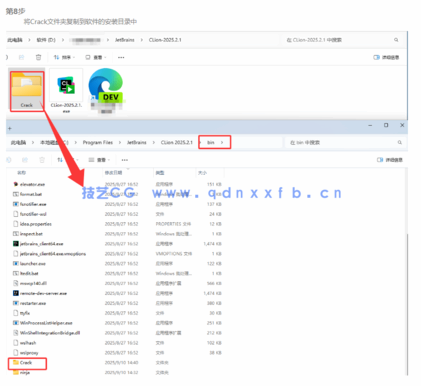Go to CLion 2025.2.1 in lower window breadcrumb

[x=177, y=142]
